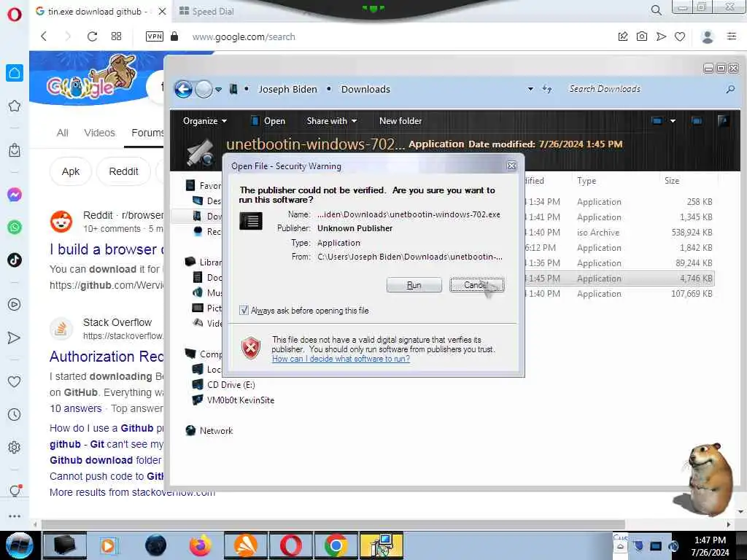Image resolution: width=747 pixels, height=560 pixels.
Task: Click Explorer back arrow button
Action: [183, 89]
